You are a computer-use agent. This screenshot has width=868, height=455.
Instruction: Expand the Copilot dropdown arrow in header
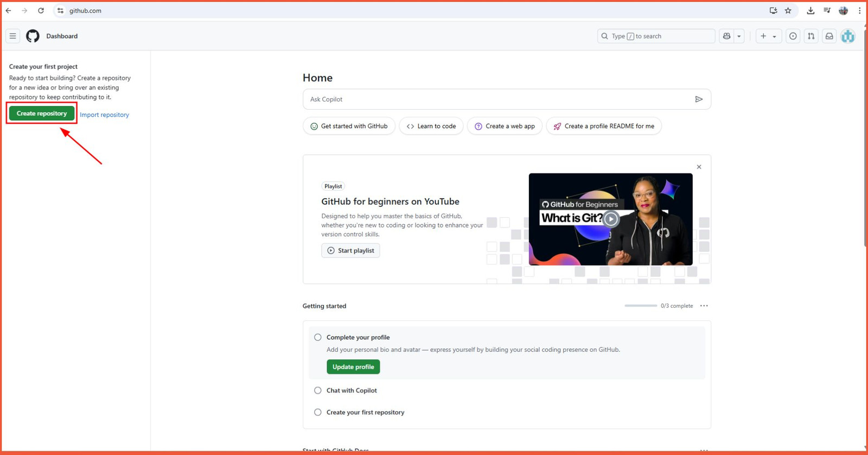click(739, 36)
